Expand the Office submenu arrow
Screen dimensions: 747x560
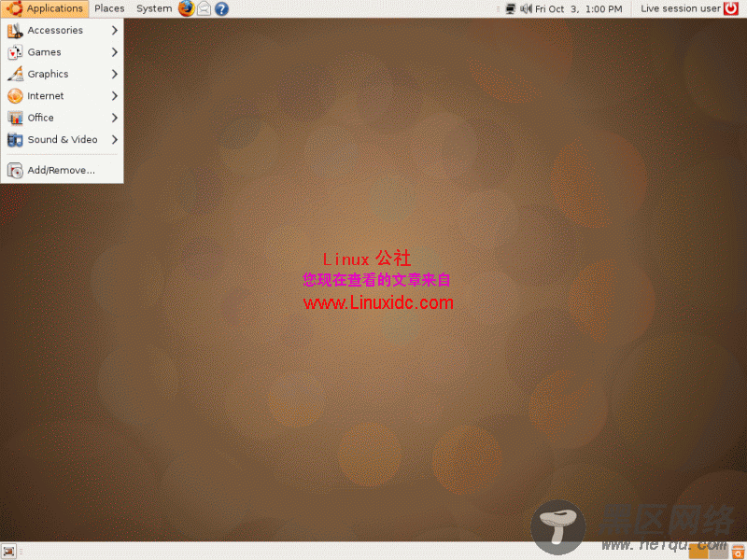coord(114,118)
